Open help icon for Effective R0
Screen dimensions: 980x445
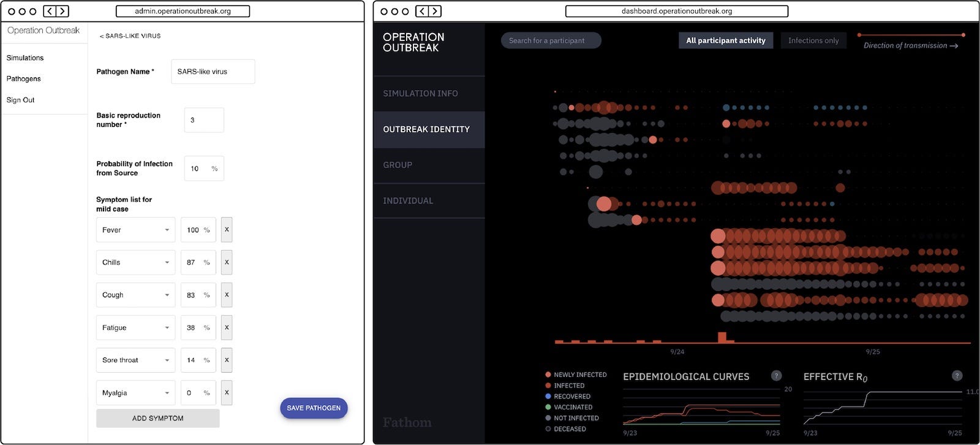[957, 376]
